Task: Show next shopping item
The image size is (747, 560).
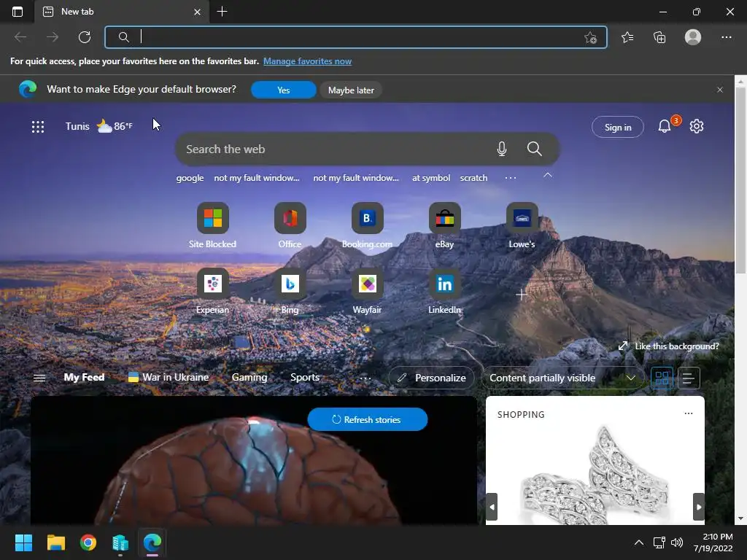Action: [x=698, y=507]
